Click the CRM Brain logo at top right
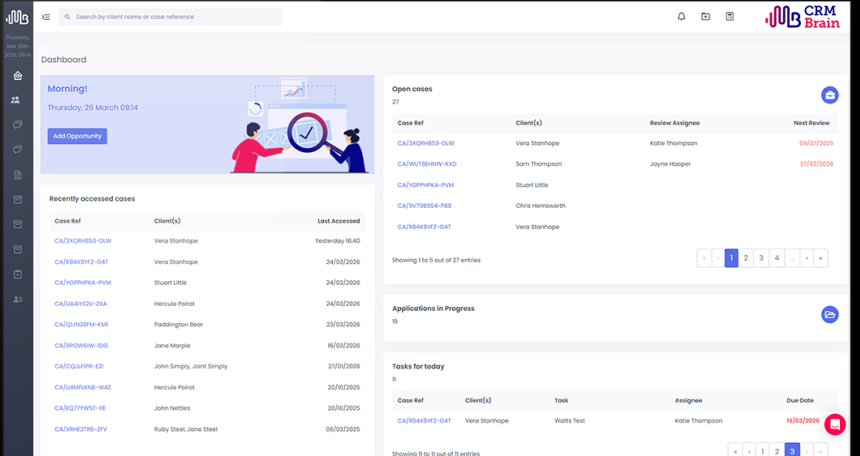860x456 pixels. [x=802, y=17]
